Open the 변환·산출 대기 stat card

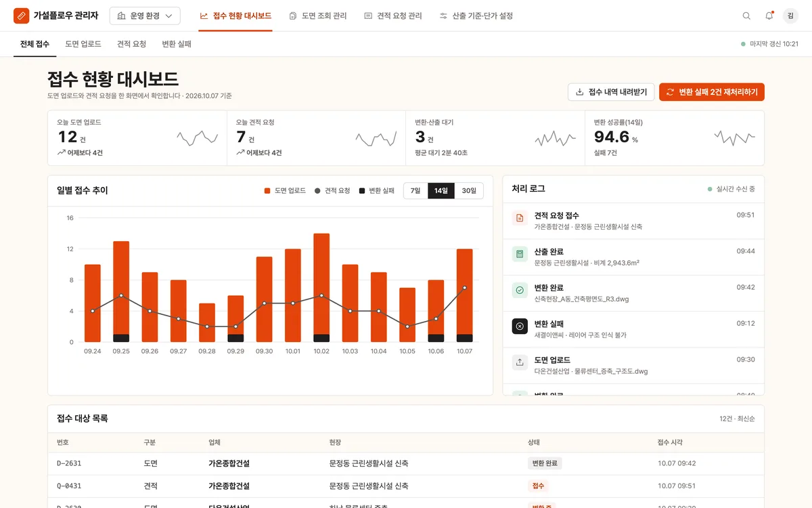[x=495, y=138]
